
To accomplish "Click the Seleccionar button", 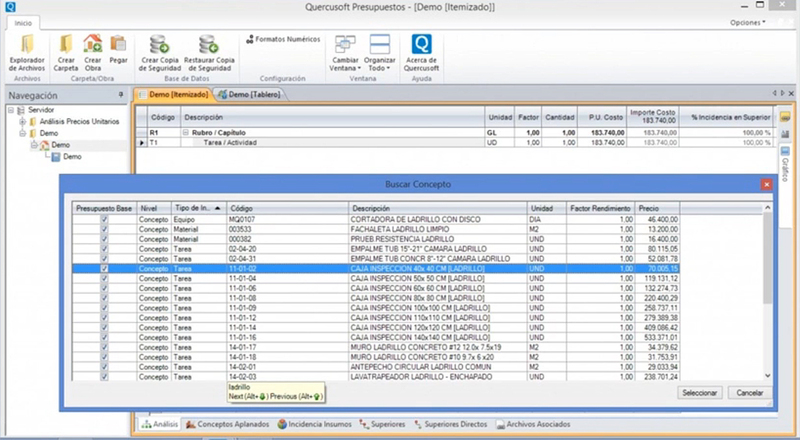I will 700,393.
